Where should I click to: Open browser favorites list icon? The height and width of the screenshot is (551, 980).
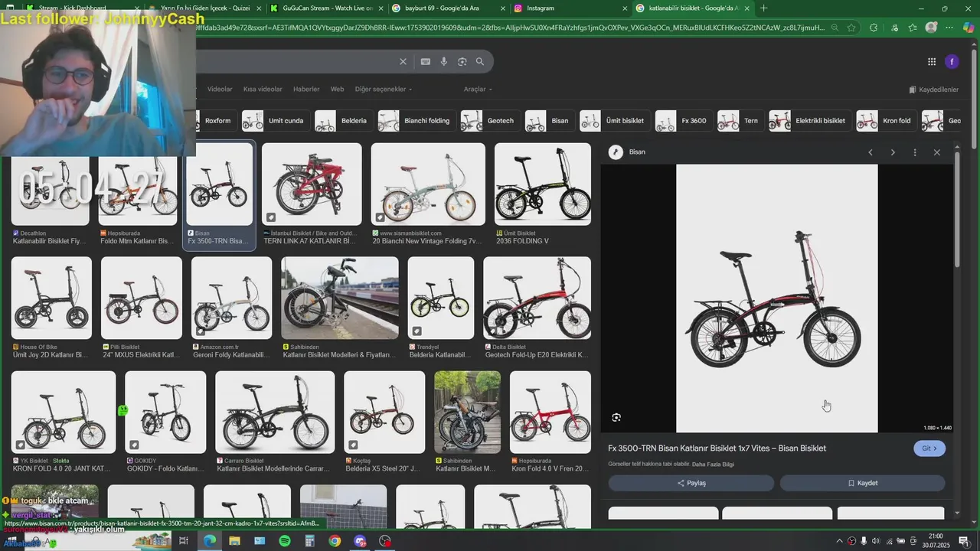pyautogui.click(x=912, y=28)
